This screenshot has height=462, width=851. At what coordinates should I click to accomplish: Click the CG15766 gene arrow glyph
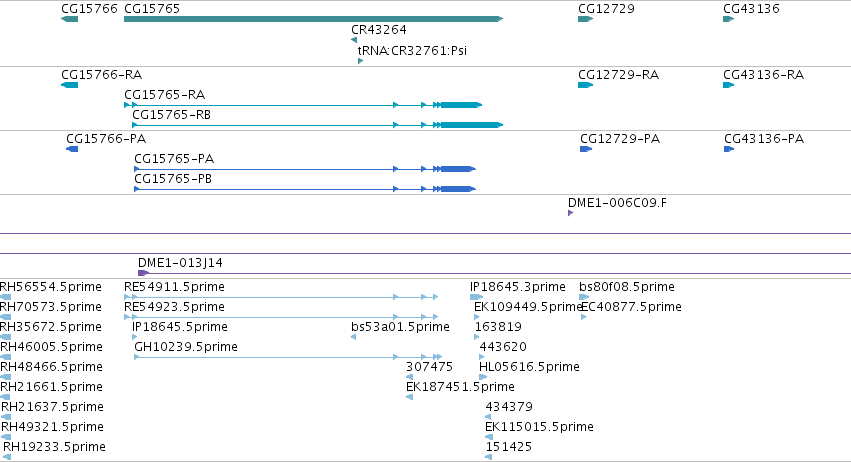pos(69,19)
